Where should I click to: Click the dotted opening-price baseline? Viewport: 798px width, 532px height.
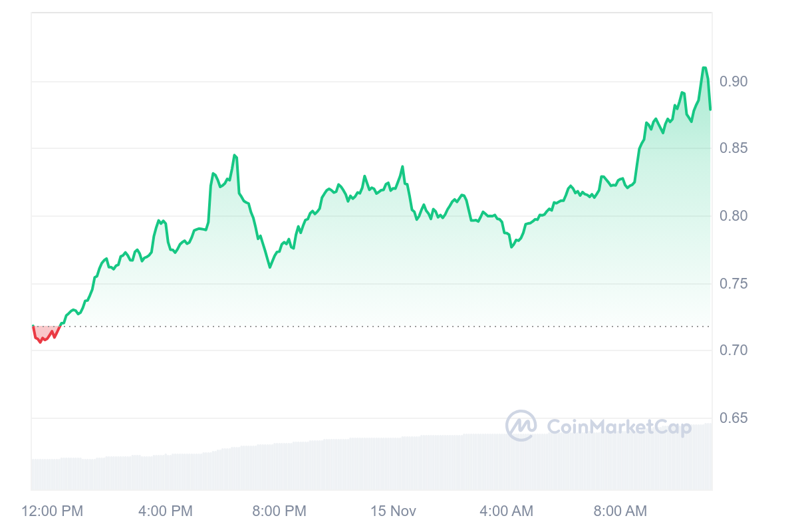(x=399, y=327)
